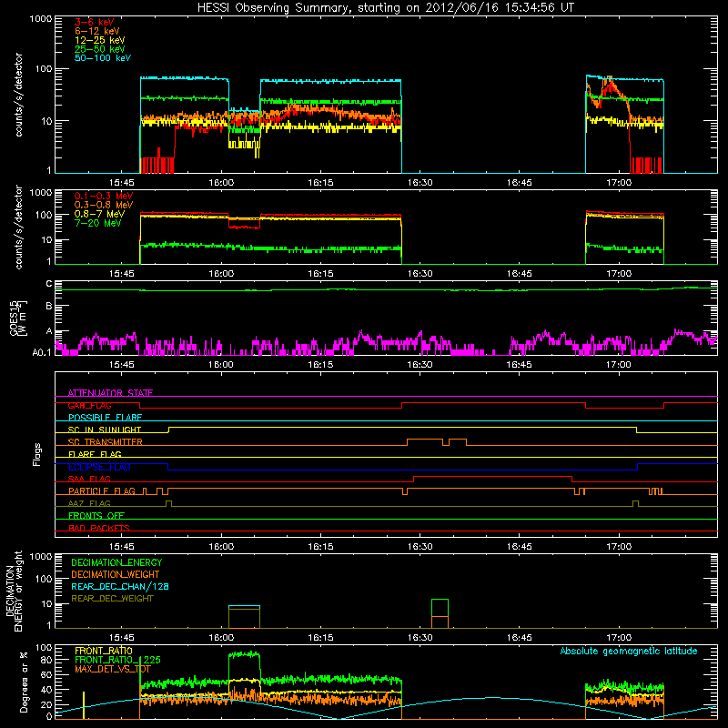Click the 16:15 tick under the keV panel
Image resolution: width=728 pixels, height=728 pixels.
tap(320, 183)
